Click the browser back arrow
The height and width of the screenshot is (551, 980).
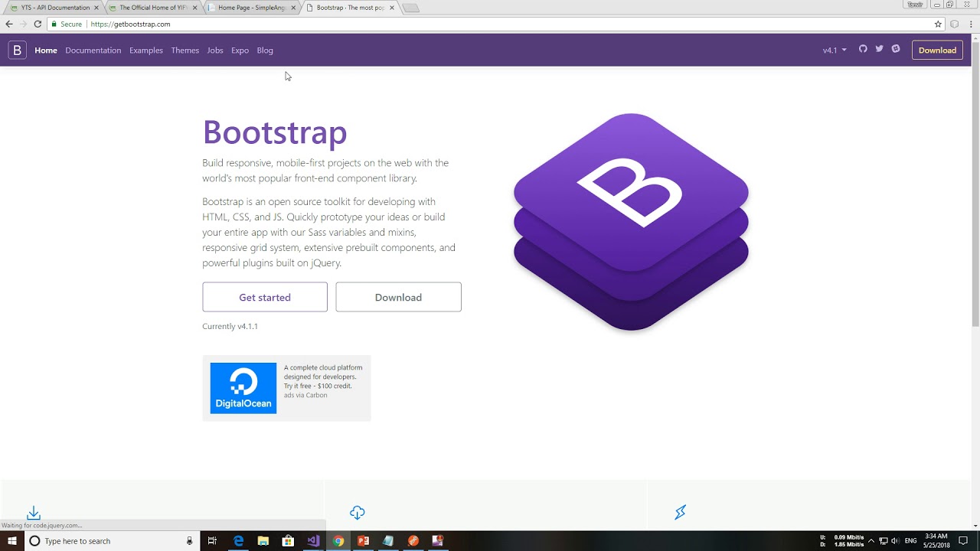(9, 24)
